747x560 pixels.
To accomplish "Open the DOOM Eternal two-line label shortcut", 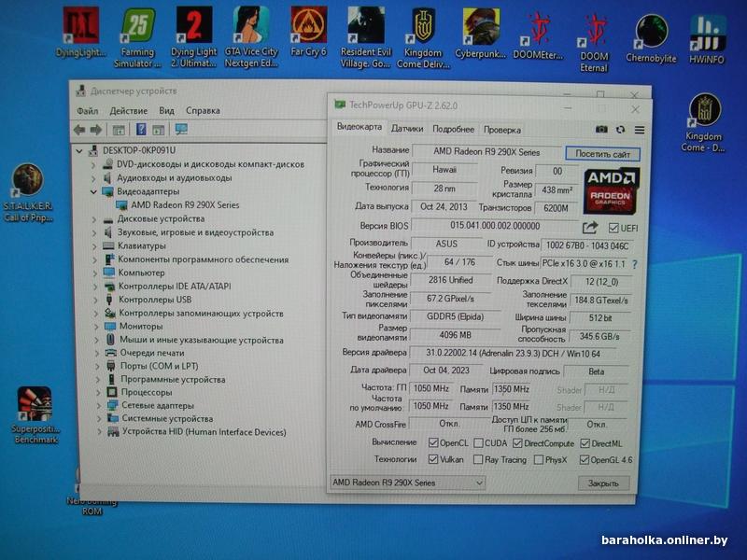I will [594, 43].
